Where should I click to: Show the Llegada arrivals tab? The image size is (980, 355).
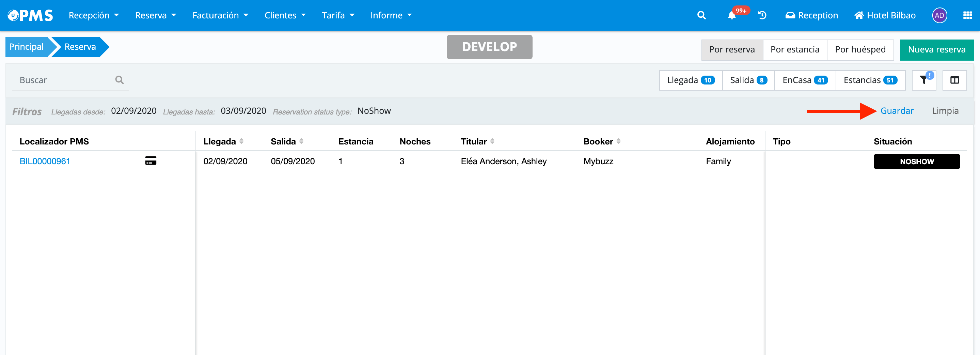[691, 80]
